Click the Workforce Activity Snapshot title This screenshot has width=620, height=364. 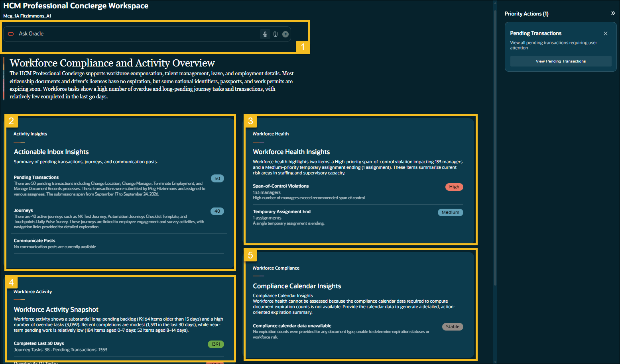pos(56,309)
